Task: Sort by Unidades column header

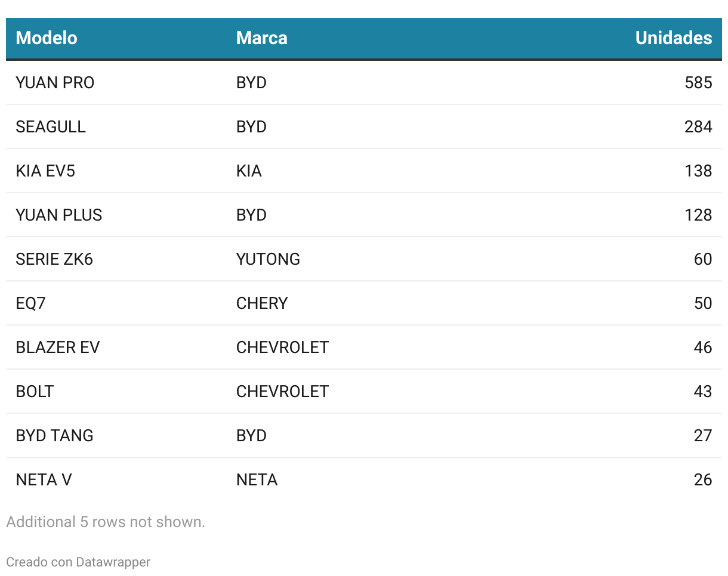Action: (x=673, y=38)
